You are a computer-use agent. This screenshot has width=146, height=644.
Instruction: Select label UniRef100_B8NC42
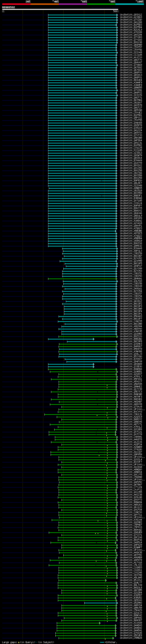click(x=131, y=615)
